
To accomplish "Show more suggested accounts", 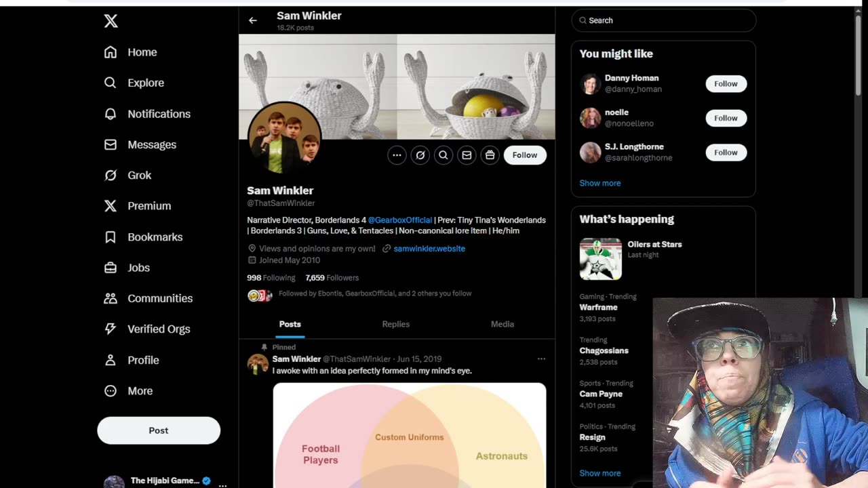I will pyautogui.click(x=600, y=183).
